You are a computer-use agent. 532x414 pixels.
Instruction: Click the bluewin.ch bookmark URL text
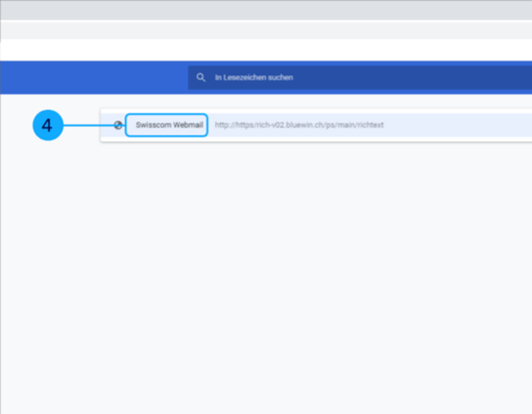pos(298,126)
